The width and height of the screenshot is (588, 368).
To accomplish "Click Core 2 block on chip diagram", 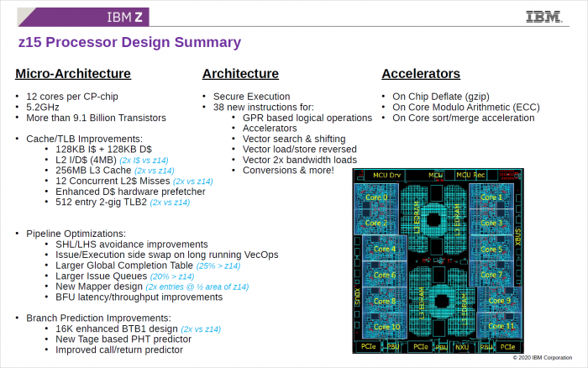I will (x=376, y=222).
